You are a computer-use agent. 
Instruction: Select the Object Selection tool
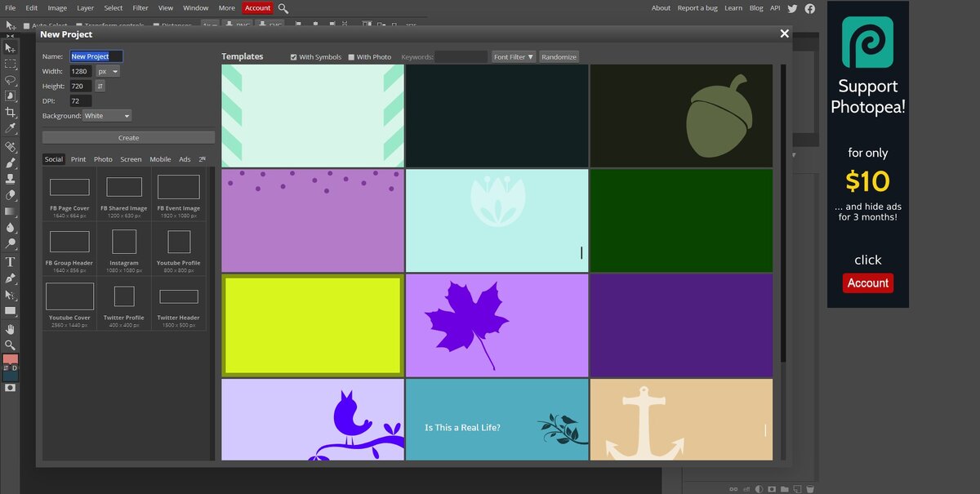11,96
